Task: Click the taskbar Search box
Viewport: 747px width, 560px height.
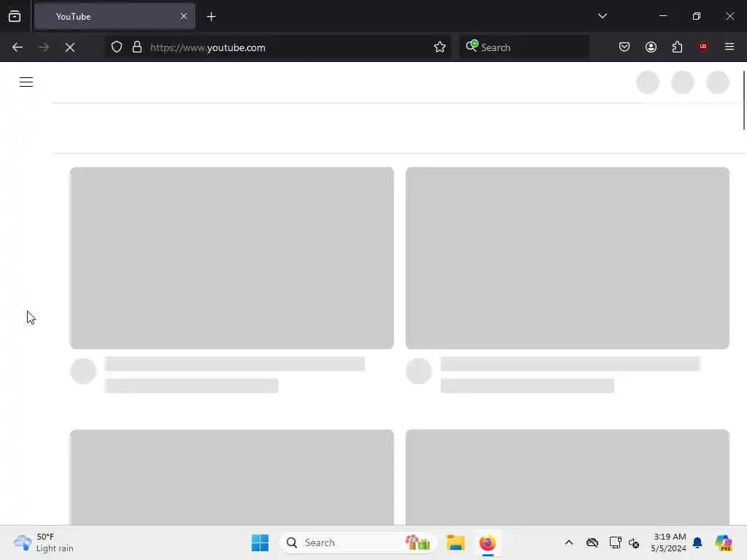Action: coord(357,542)
